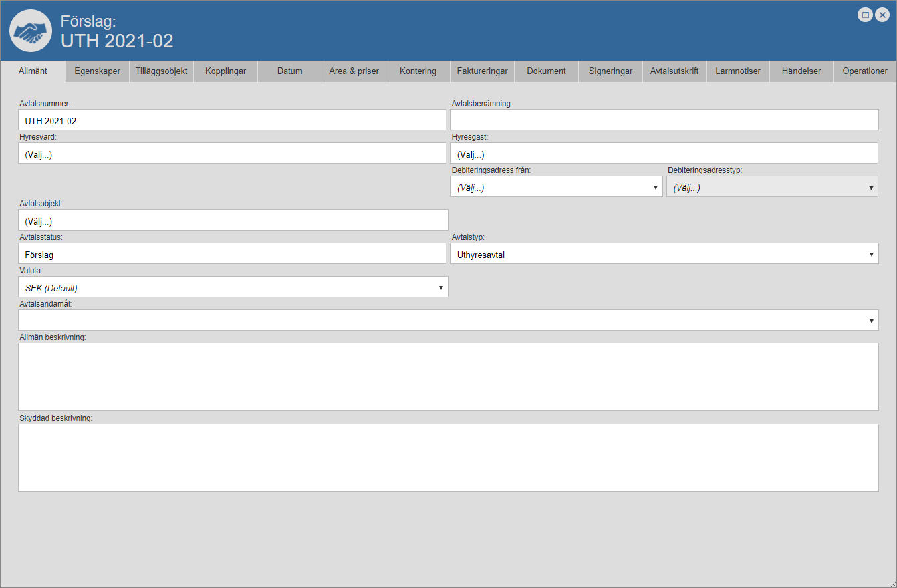This screenshot has height=588, width=897.
Task: Click the Avtalsbenämning text field
Action: coord(664,120)
